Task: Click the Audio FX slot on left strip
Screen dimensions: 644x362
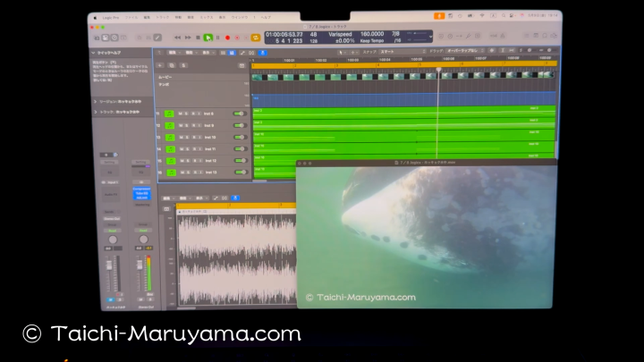Action: pyautogui.click(x=111, y=195)
